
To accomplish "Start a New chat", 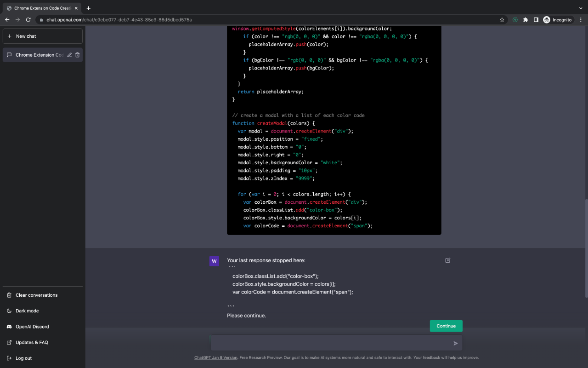I will click(42, 36).
